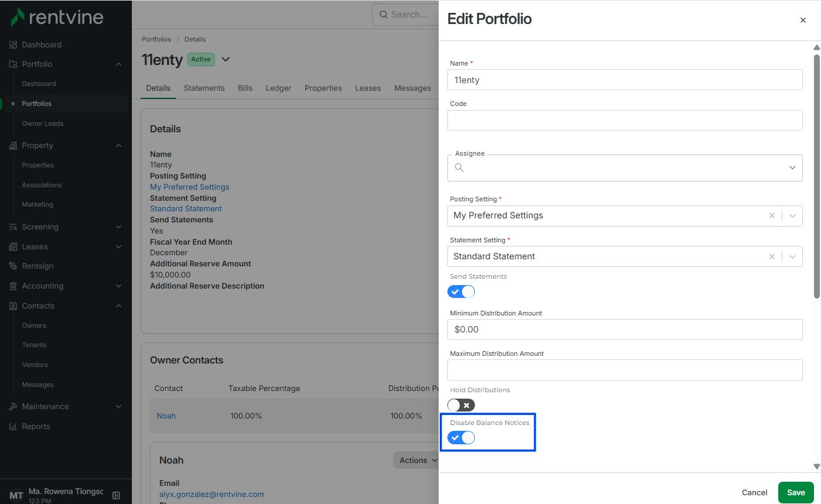Open Noah's Actions dropdown

[416, 460]
